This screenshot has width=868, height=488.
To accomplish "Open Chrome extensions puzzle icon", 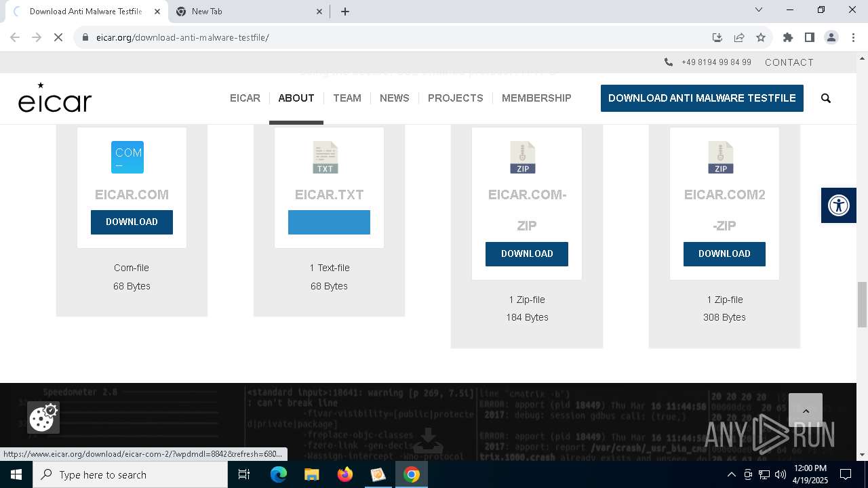I will point(788,37).
